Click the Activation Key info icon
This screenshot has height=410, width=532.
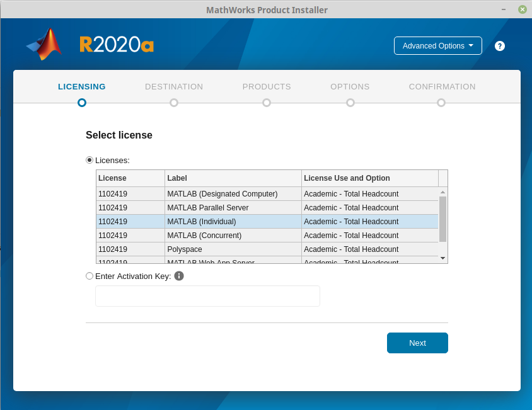click(x=179, y=276)
